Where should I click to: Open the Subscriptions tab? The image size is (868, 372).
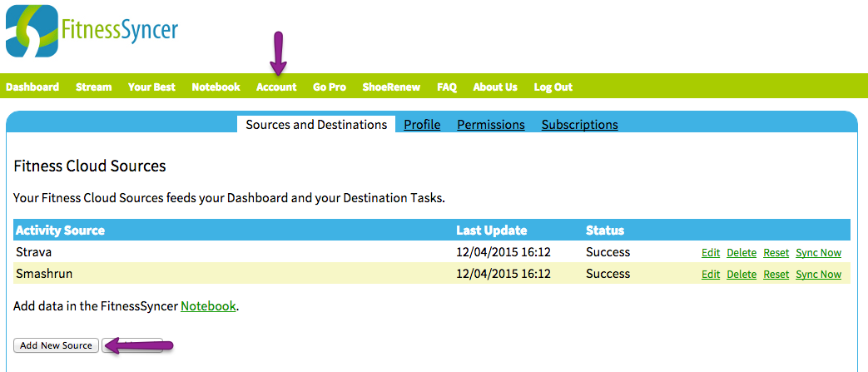click(579, 125)
